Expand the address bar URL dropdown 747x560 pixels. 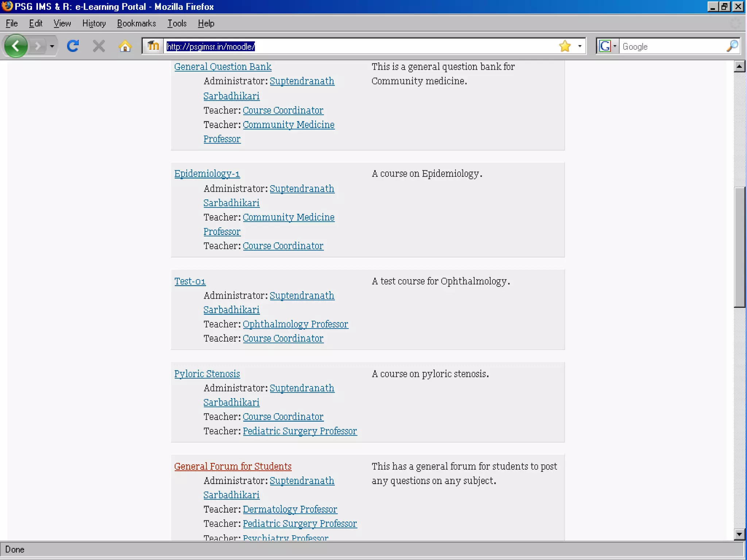(x=580, y=46)
